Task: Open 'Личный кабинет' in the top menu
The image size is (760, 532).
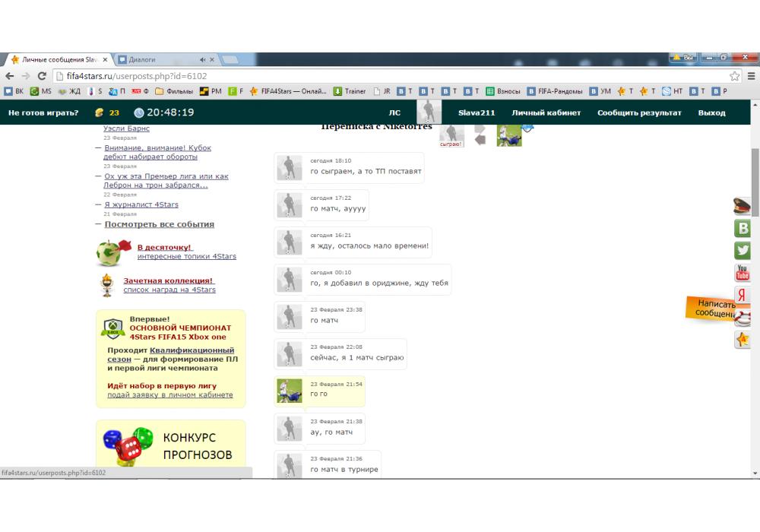Action: 546,112
